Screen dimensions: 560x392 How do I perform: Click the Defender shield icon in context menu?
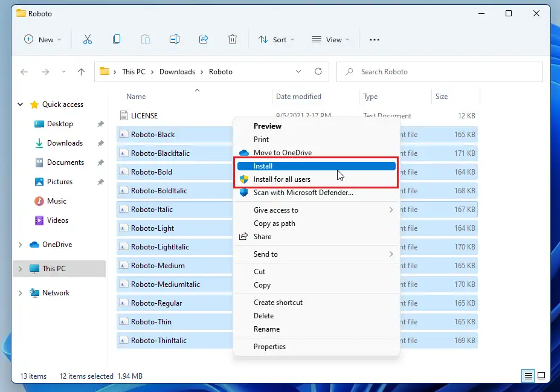[243, 193]
